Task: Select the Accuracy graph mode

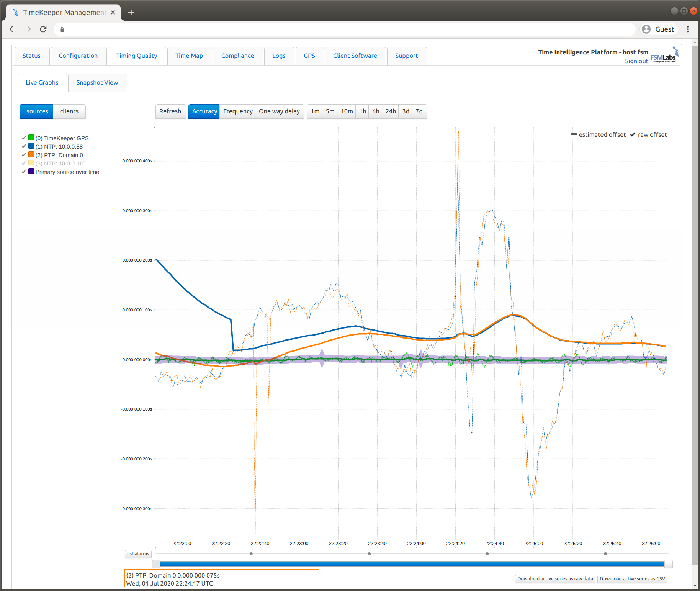Action: tap(204, 111)
